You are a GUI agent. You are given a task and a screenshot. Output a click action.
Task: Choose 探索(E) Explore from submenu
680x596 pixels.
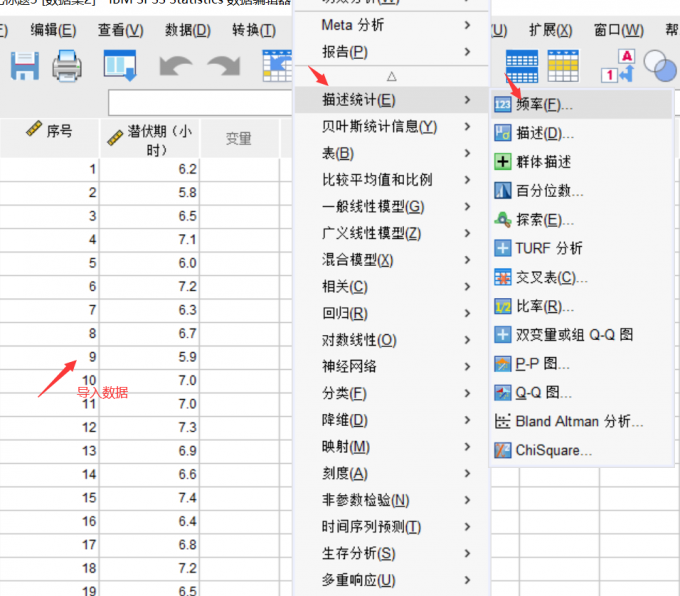544,220
